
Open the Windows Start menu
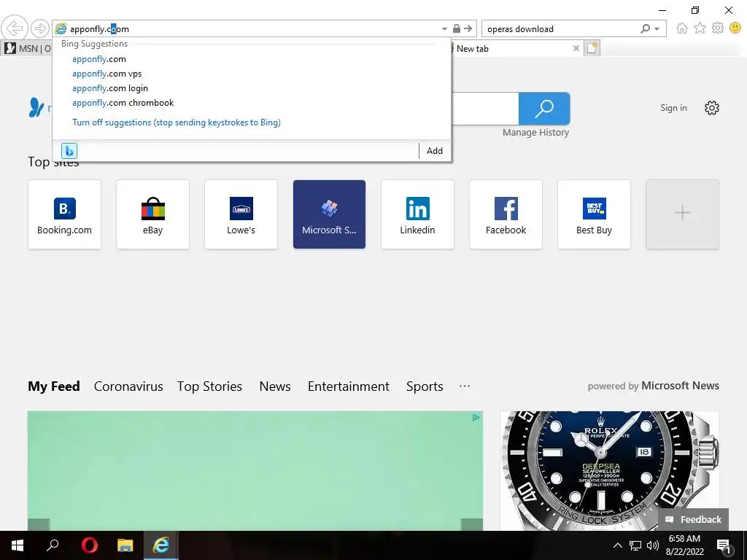coord(18,545)
